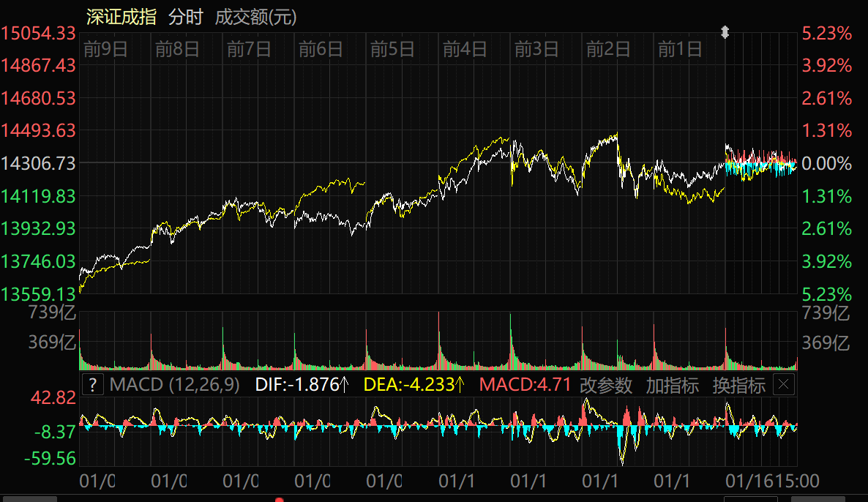This screenshot has width=868, height=502.
Task: Click the 深证成指 index name
Action: [121, 17]
